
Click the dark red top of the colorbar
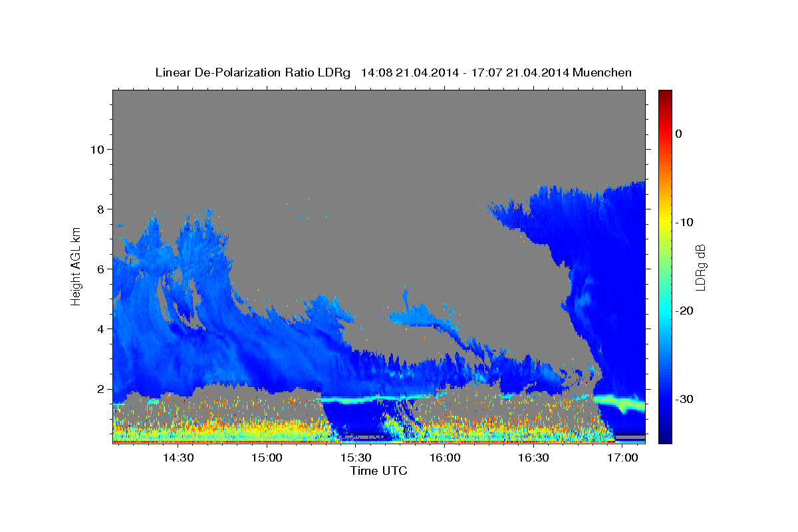point(665,96)
